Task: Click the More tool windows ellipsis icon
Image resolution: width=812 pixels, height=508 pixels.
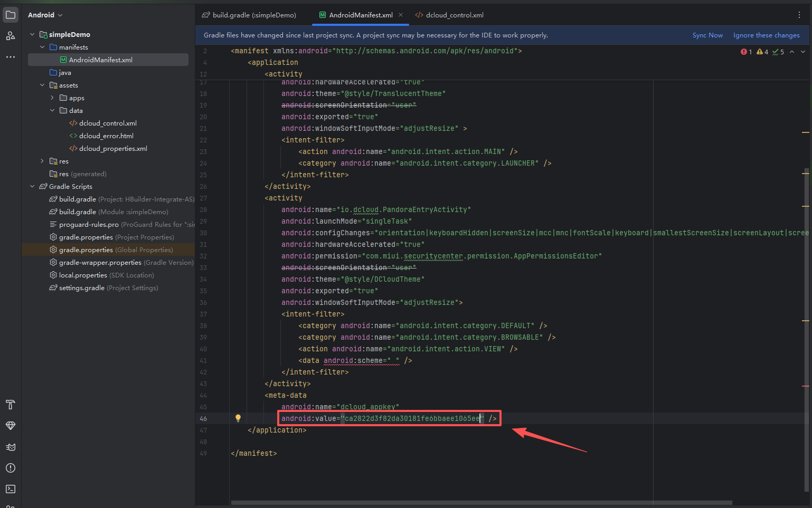Action: click(11, 57)
